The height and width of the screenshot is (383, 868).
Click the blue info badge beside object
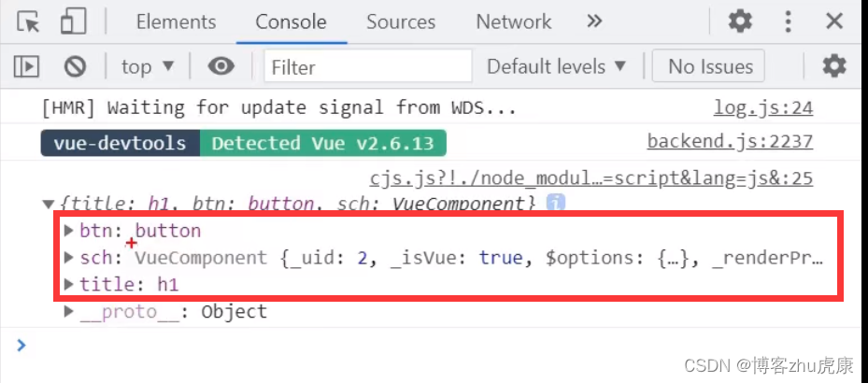coord(555,204)
